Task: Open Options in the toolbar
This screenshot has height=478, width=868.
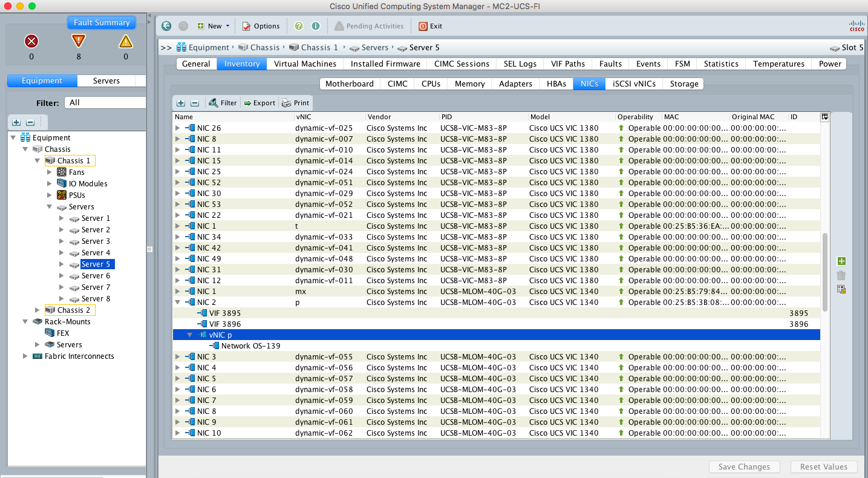Action: (261, 26)
